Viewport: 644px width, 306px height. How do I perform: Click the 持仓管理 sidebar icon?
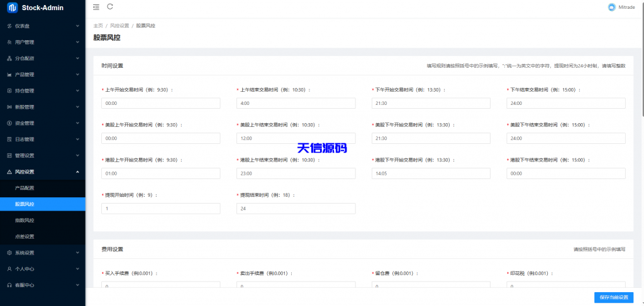[x=9, y=90]
